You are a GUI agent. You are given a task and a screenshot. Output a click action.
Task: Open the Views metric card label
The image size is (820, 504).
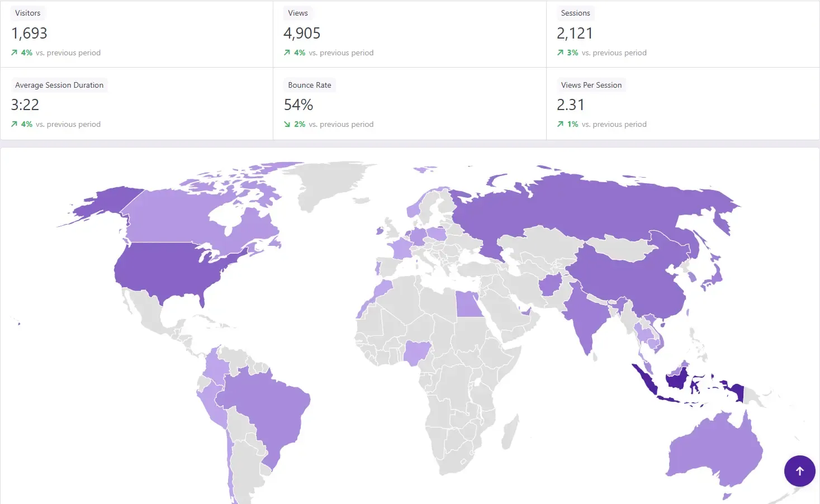point(298,13)
